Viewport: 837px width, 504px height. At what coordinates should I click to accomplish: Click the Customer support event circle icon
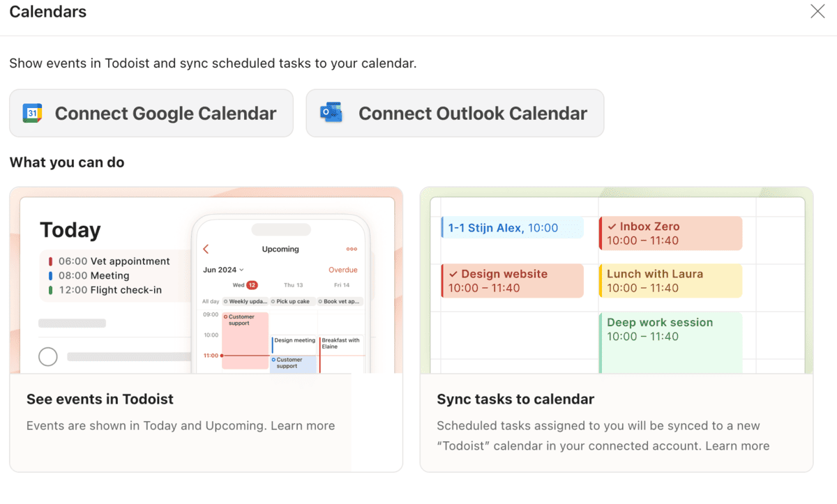point(225,316)
